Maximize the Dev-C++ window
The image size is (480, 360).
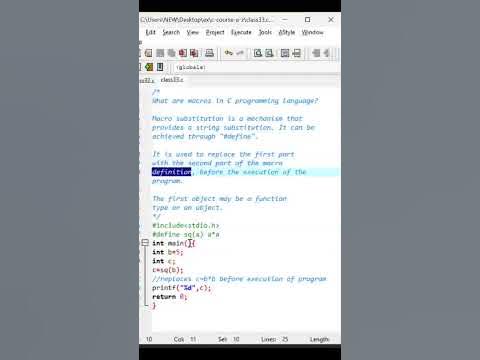click(x=308, y=20)
